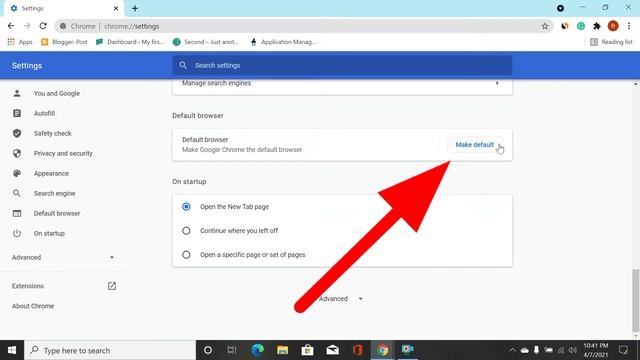The width and height of the screenshot is (640, 360).
Task: Go to the Safety check section
Action: click(x=52, y=133)
